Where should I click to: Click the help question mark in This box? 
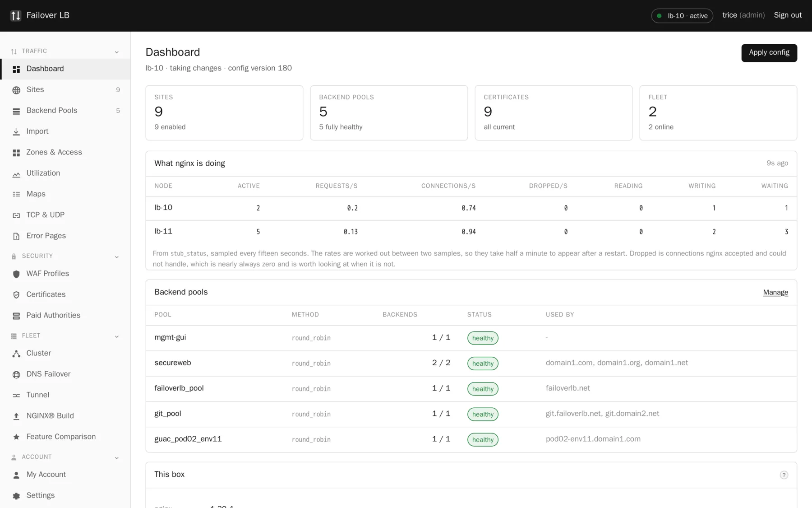click(784, 475)
